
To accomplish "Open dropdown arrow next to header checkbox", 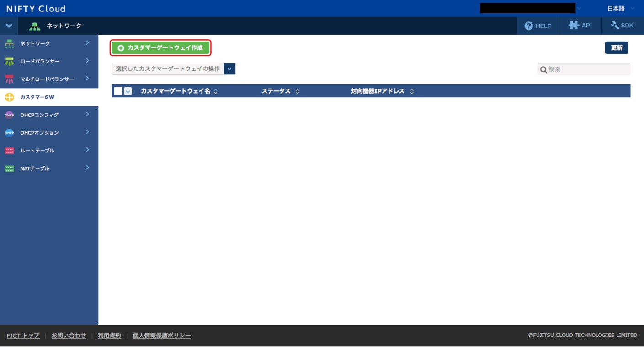I will [x=128, y=91].
